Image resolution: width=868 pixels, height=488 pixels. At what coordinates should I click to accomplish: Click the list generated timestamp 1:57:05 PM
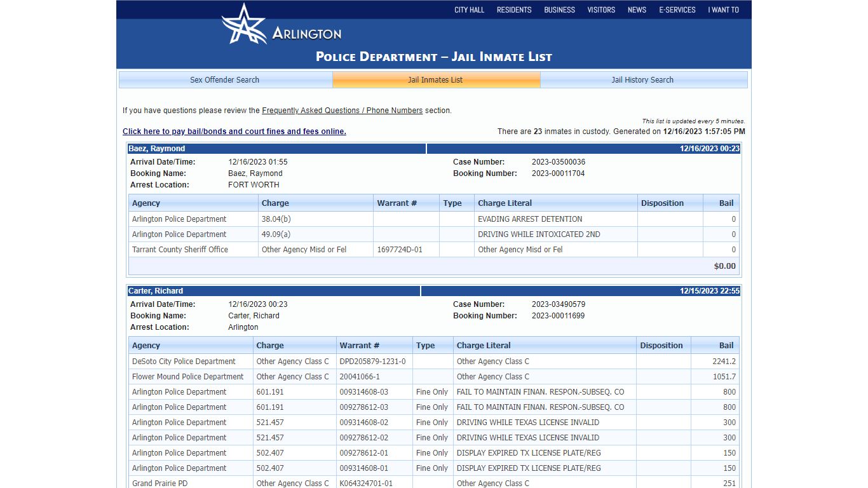pos(704,132)
